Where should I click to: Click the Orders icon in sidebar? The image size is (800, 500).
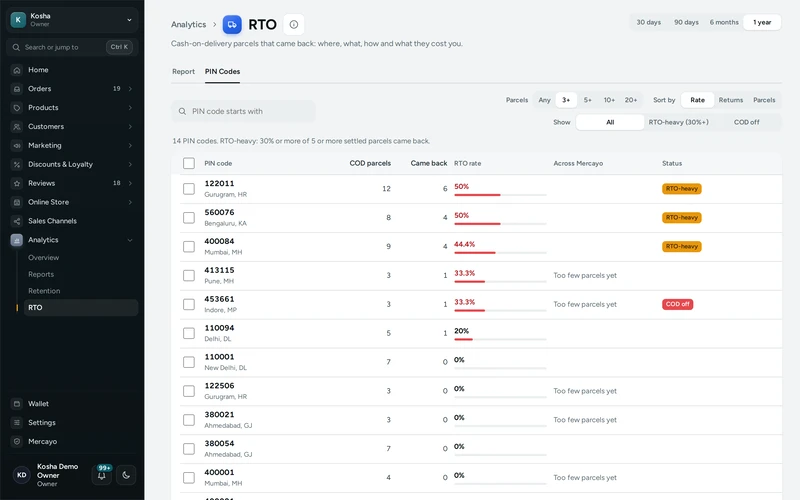click(x=17, y=89)
